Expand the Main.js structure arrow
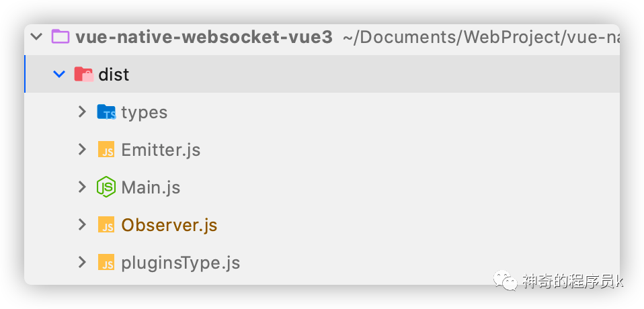This screenshot has width=644, height=309. click(82, 187)
